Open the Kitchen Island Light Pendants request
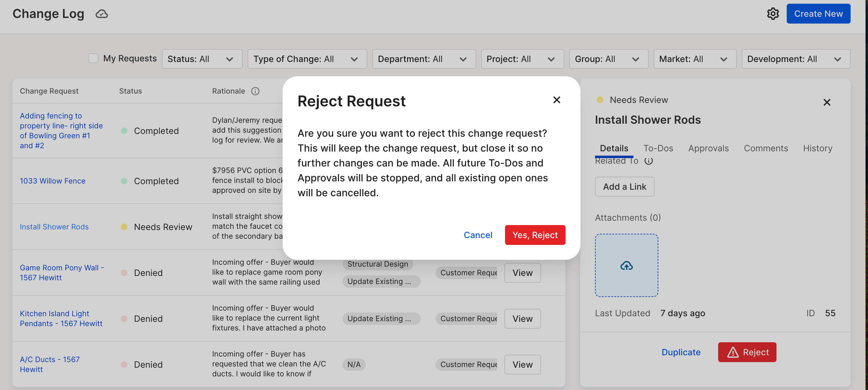868x390 pixels. (61, 319)
